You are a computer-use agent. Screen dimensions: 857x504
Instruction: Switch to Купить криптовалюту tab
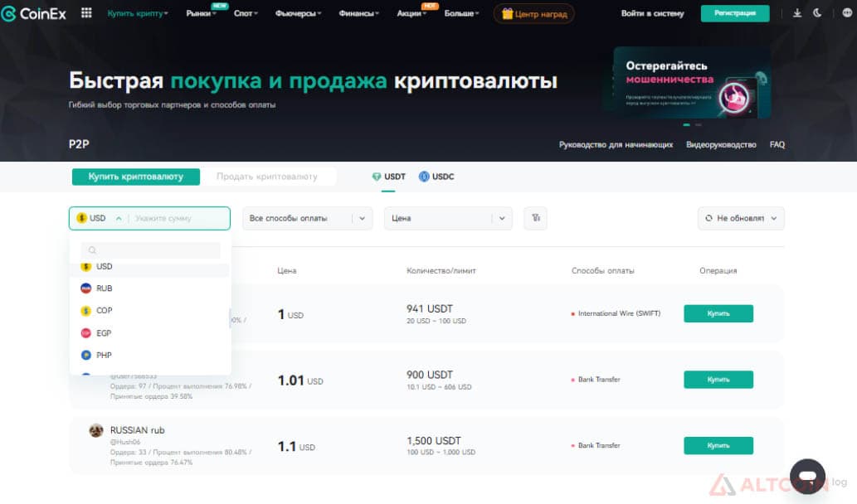click(136, 177)
